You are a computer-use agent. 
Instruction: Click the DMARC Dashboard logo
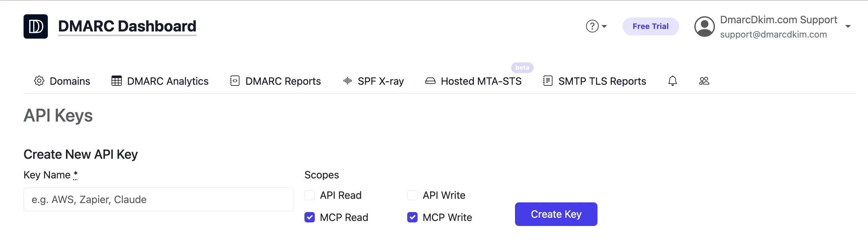35,26
